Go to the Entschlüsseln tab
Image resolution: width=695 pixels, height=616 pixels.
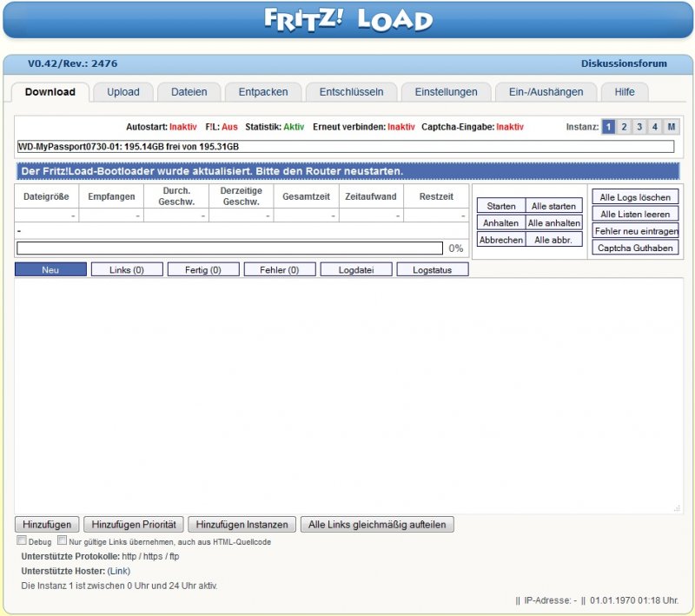[352, 92]
